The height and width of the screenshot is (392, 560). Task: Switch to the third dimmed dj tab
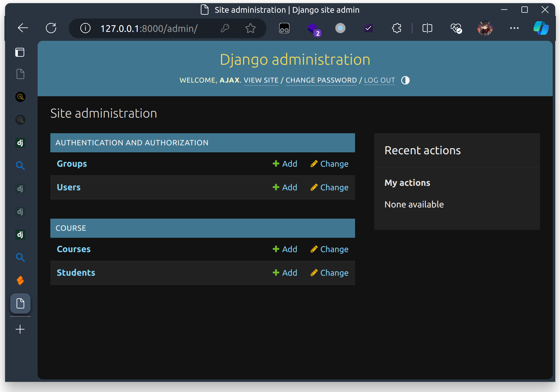20,212
